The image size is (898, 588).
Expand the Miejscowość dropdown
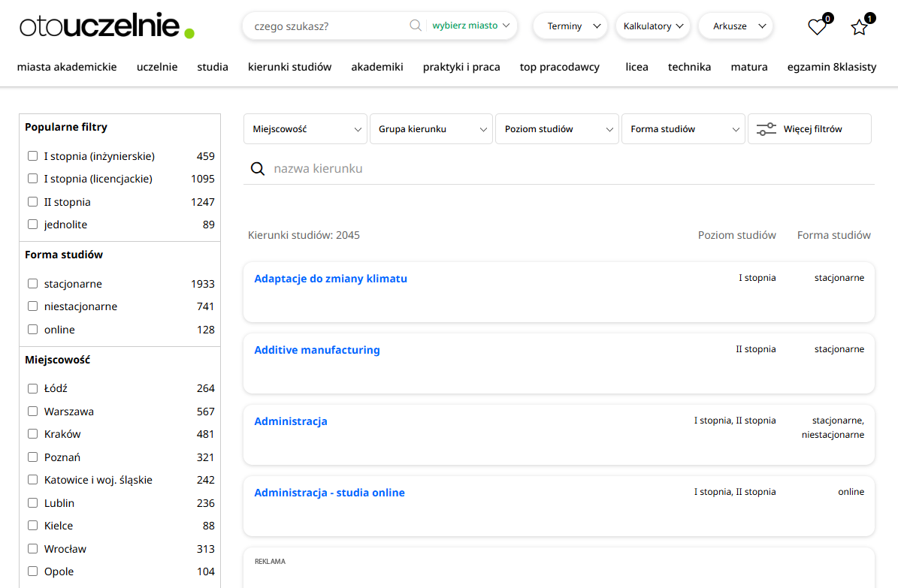point(305,129)
